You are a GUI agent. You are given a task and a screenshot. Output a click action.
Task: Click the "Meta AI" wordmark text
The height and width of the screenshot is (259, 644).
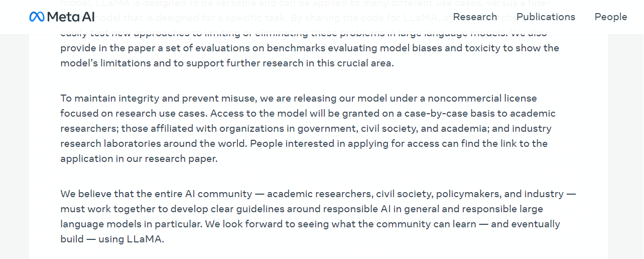(71, 17)
